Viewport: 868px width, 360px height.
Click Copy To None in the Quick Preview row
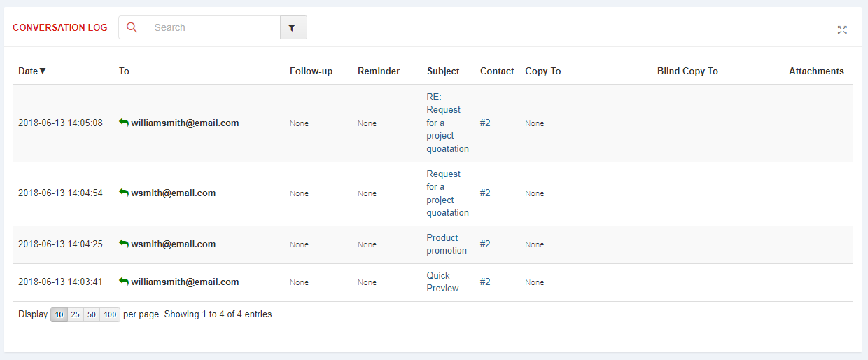click(534, 282)
